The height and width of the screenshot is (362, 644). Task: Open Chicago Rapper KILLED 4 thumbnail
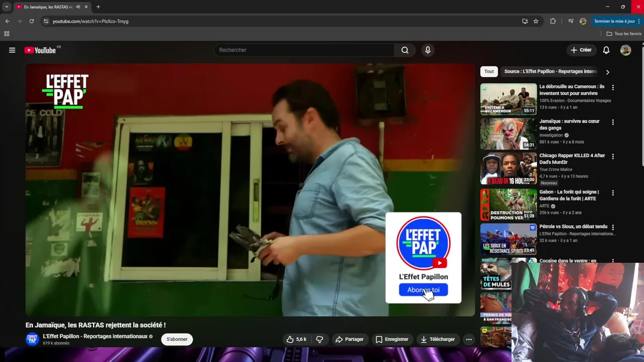coord(509,168)
